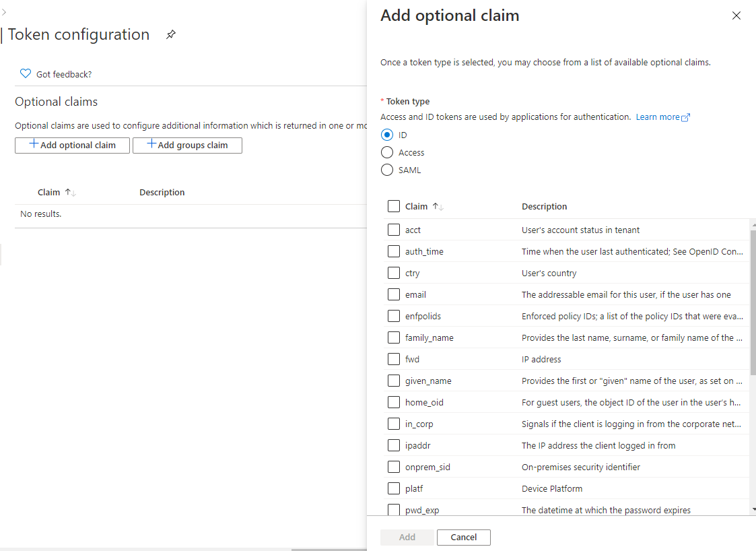Screen dimensions: 756x551
Task: Check the auth_time claim checkbox
Action: pos(394,251)
